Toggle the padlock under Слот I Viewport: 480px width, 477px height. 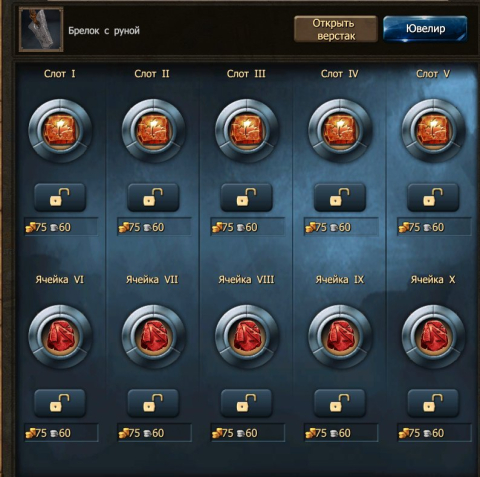tap(60, 197)
